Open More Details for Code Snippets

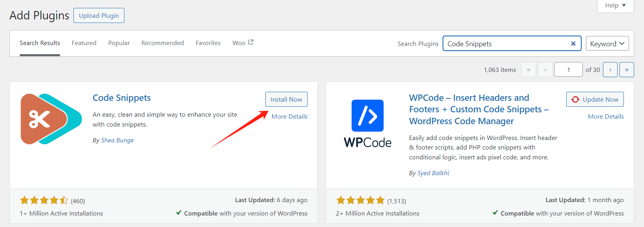point(289,116)
